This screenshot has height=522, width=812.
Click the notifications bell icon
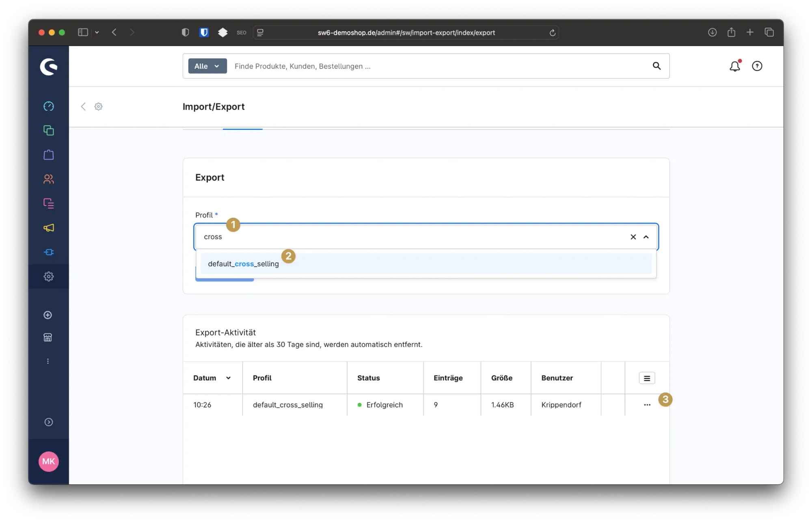pyautogui.click(x=734, y=66)
